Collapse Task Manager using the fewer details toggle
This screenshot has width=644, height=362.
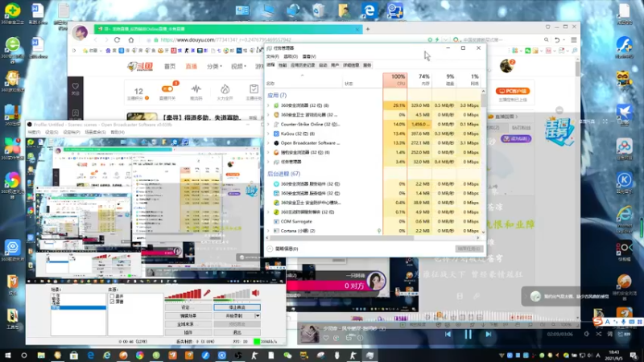[x=283, y=249]
